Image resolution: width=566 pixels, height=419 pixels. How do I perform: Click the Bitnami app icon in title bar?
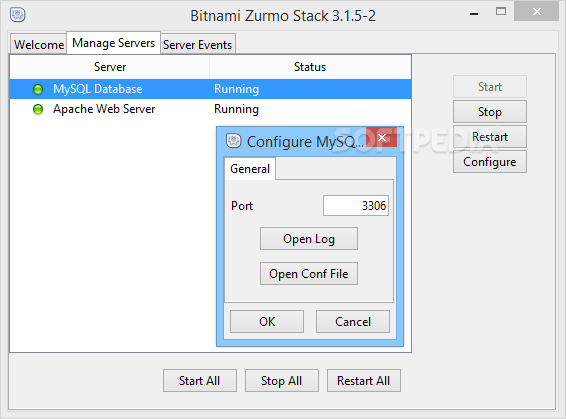[17, 15]
